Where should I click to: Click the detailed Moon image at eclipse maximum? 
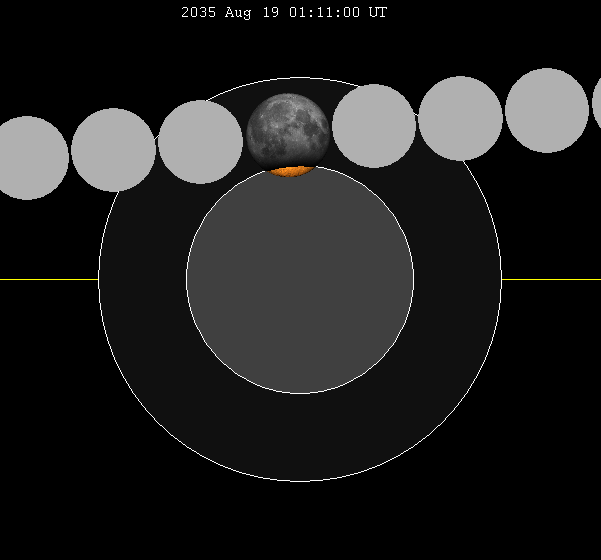coord(288,128)
